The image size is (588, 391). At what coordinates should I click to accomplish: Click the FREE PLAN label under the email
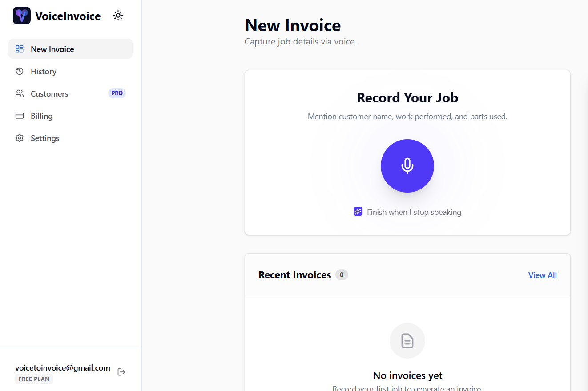pyautogui.click(x=34, y=379)
